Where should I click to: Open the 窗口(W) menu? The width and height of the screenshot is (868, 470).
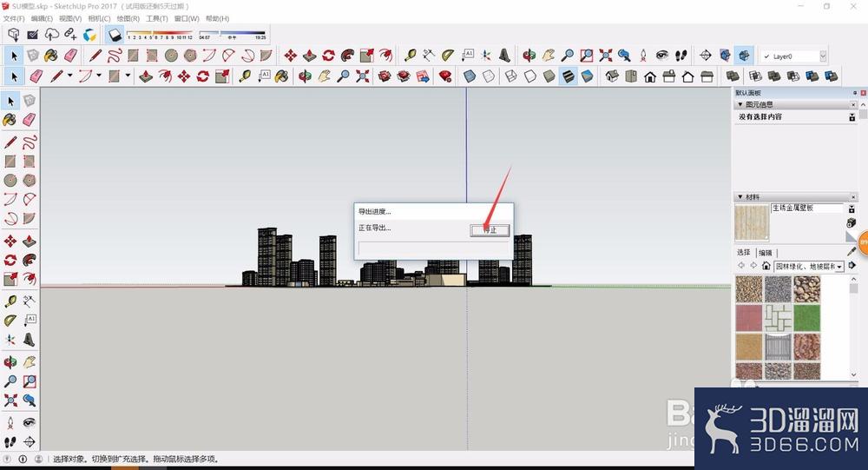[187, 19]
